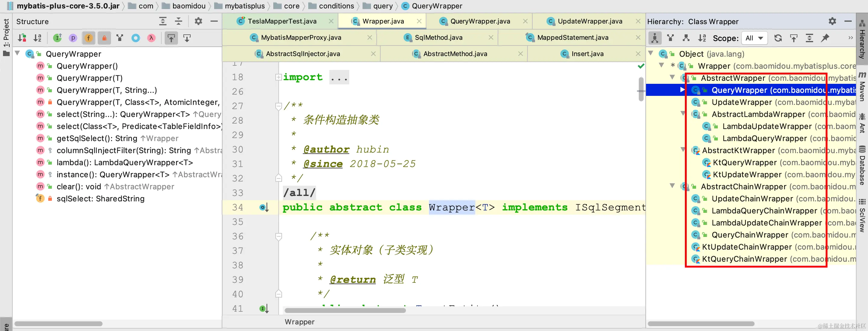Collapse the Wrapper node in Hierarchy tree

point(661,65)
